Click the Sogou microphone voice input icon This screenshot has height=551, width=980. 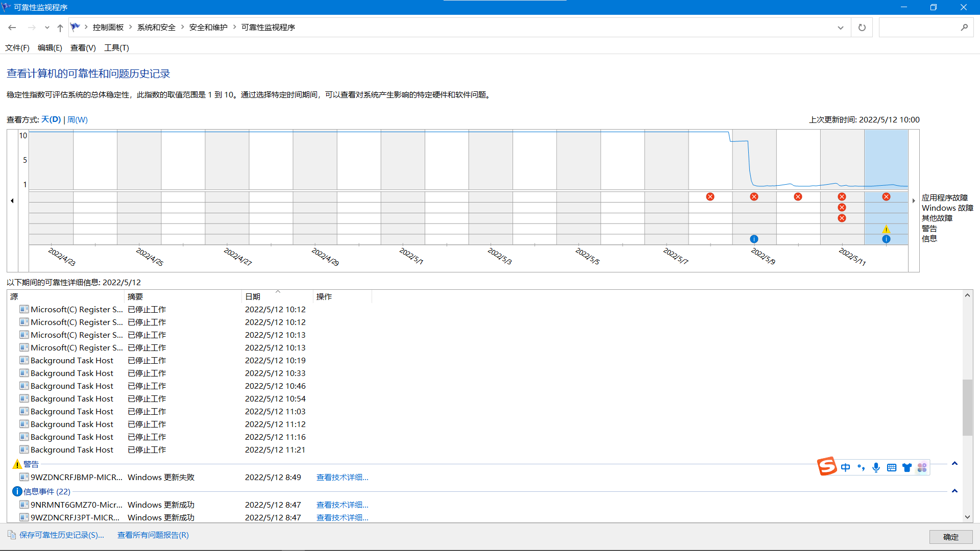pyautogui.click(x=876, y=467)
